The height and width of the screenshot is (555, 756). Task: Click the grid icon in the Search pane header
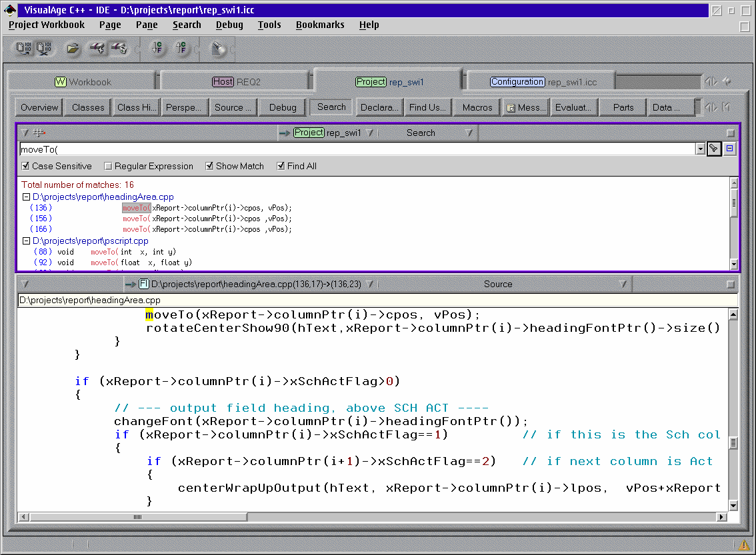(x=39, y=133)
